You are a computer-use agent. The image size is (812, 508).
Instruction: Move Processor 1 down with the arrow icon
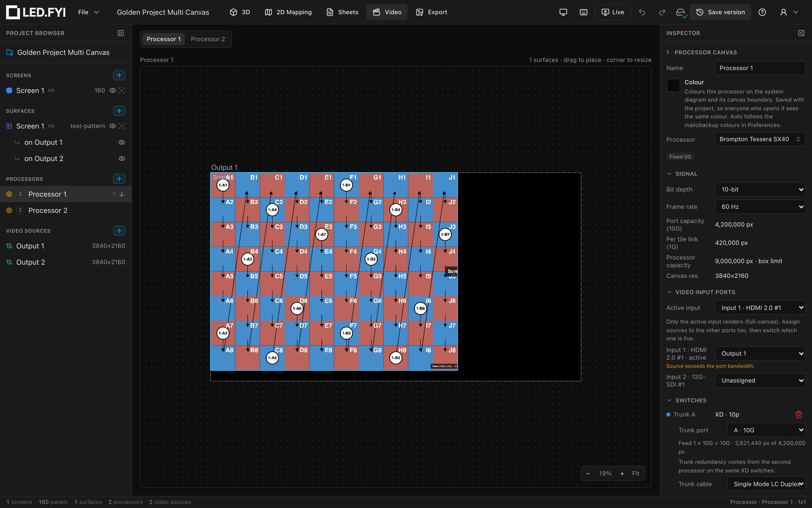[122, 194]
